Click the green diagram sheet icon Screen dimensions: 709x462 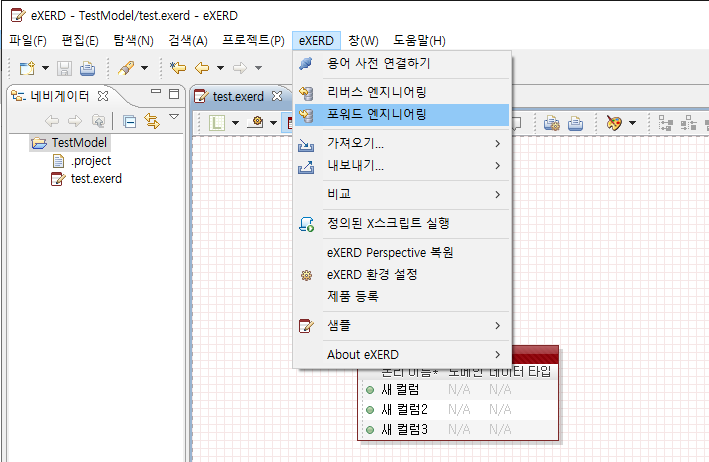217,123
